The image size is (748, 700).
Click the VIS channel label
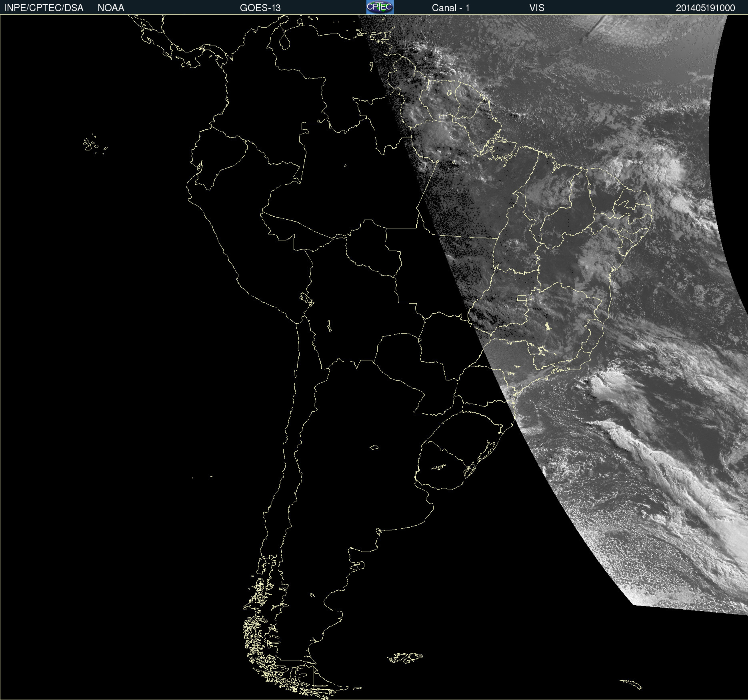coord(537,8)
